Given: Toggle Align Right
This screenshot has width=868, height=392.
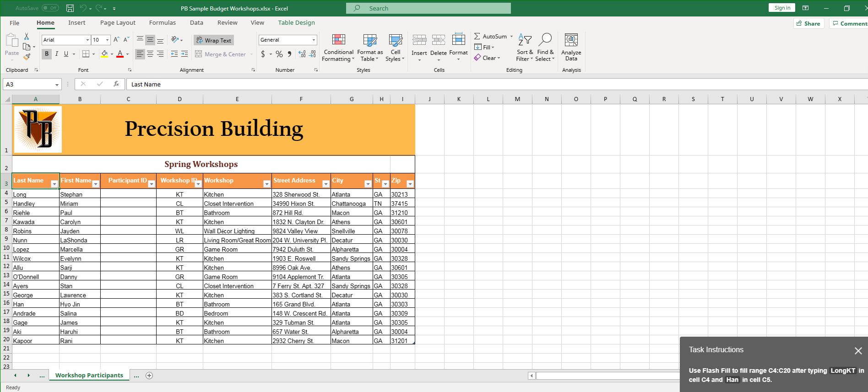Looking at the screenshot, I should pyautogui.click(x=160, y=54).
